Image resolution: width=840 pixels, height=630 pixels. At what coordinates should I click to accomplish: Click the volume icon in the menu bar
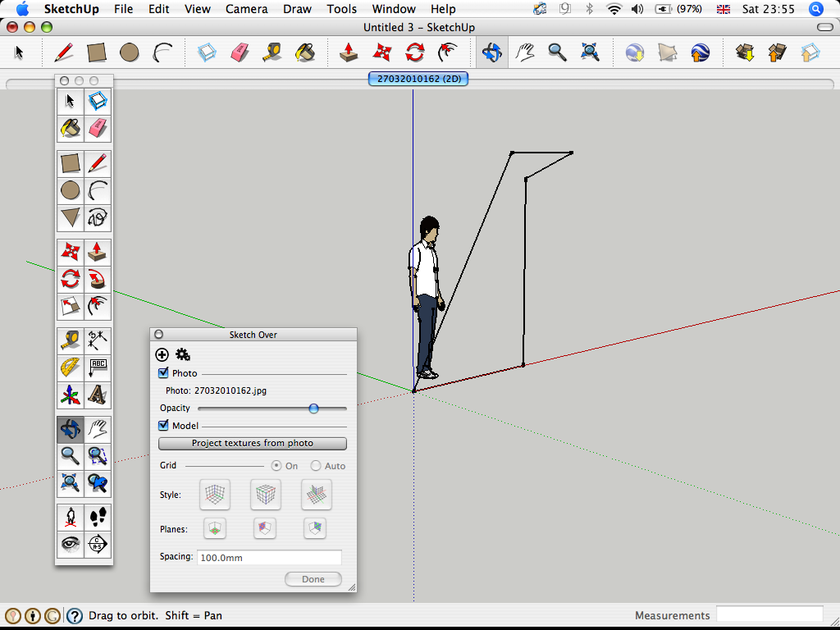pos(637,9)
